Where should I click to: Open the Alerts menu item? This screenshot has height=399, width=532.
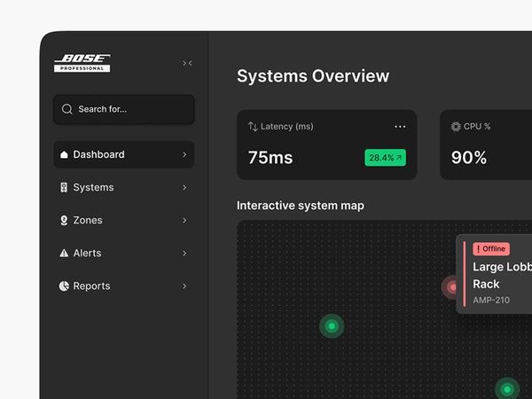point(124,253)
